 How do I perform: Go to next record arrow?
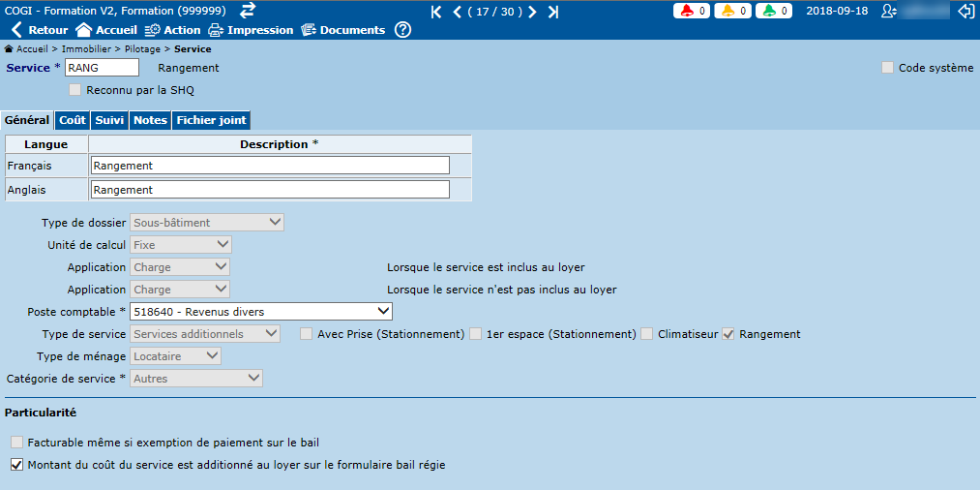coord(532,12)
